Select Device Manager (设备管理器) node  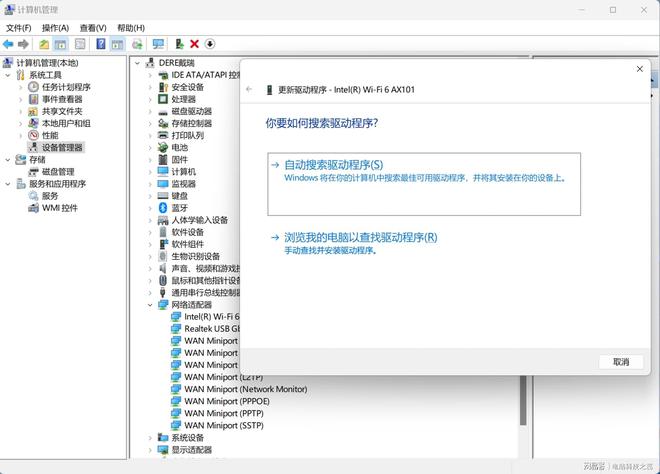pos(62,147)
